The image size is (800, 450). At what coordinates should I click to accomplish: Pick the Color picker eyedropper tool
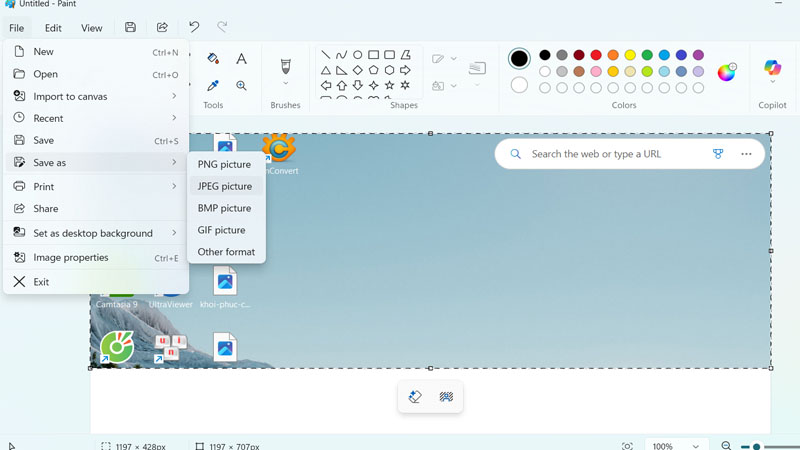click(212, 86)
